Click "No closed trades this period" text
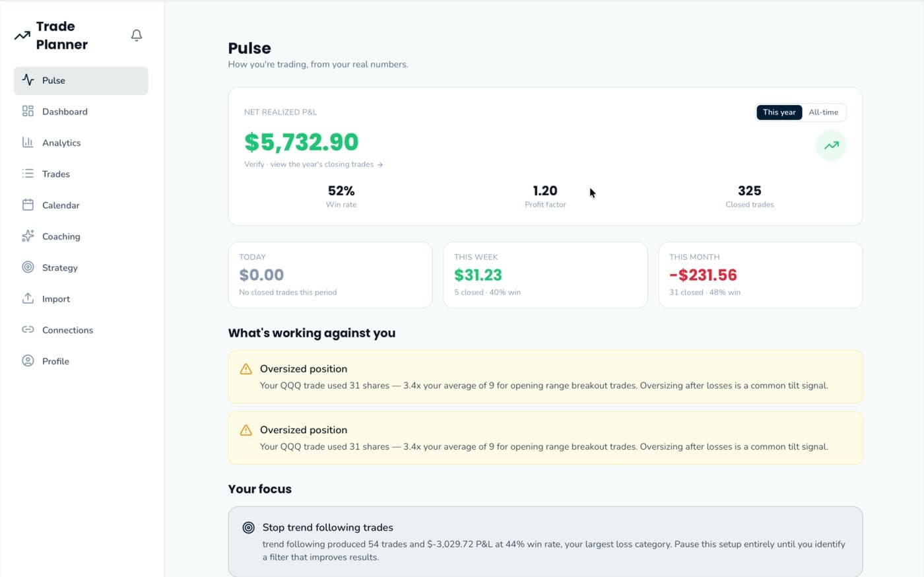Screen dimensions: 924x577 click(288, 292)
